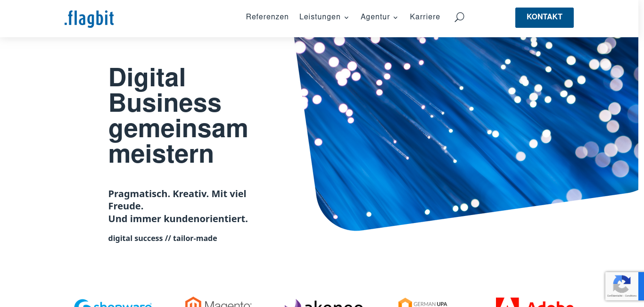The image size is (644, 307).
Task: Open the German UPA logo
Action: (x=423, y=302)
